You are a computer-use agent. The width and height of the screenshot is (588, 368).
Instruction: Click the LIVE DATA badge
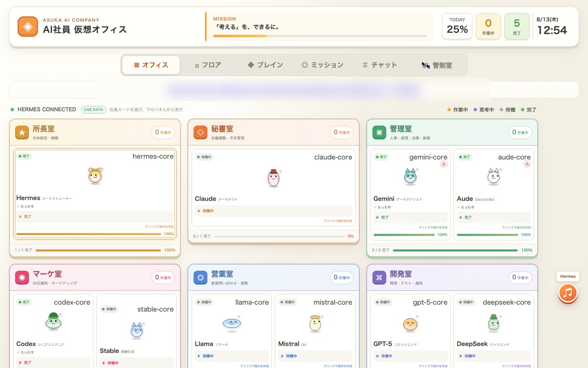coord(94,110)
